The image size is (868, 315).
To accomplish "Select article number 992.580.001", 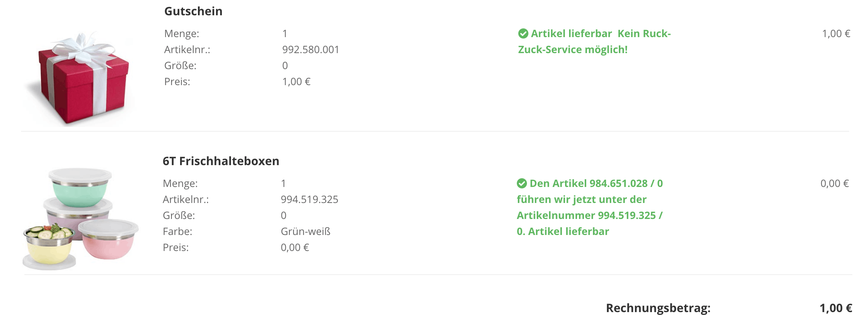I will (x=311, y=50).
